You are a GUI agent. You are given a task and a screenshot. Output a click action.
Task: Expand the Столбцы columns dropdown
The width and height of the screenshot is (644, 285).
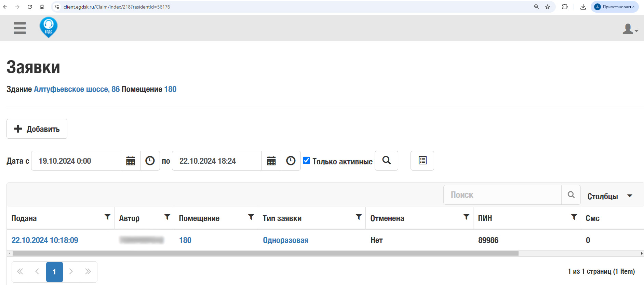[609, 196]
